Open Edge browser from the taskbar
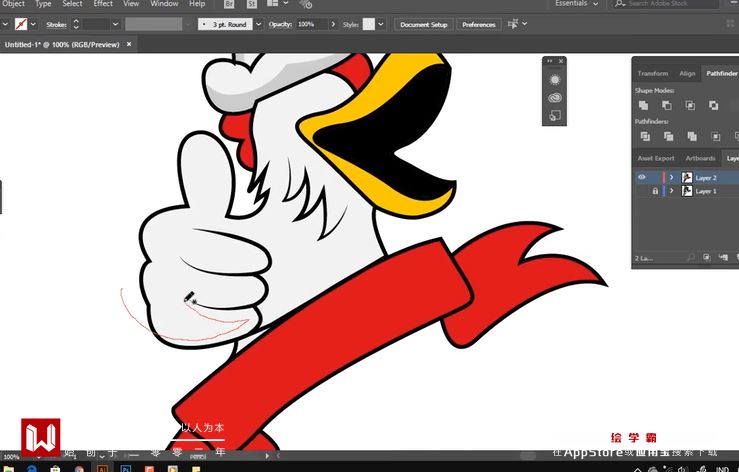This screenshot has width=739, height=472. click(32, 469)
